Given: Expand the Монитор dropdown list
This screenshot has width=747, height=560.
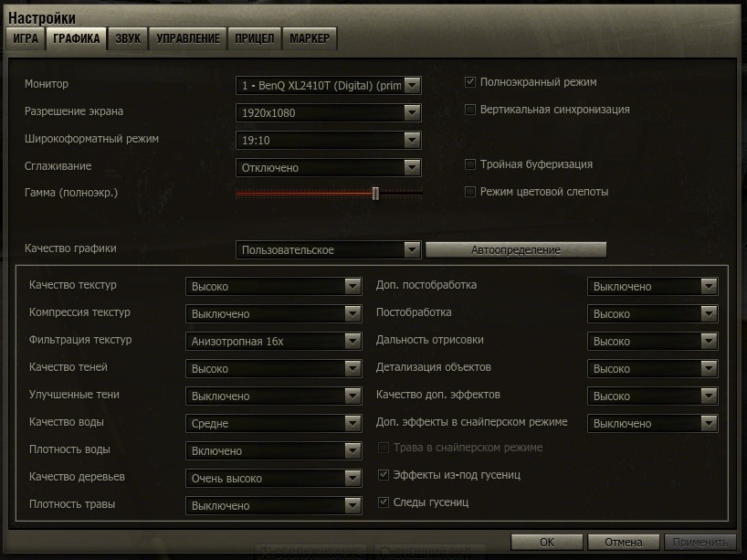Looking at the screenshot, I should [412, 85].
